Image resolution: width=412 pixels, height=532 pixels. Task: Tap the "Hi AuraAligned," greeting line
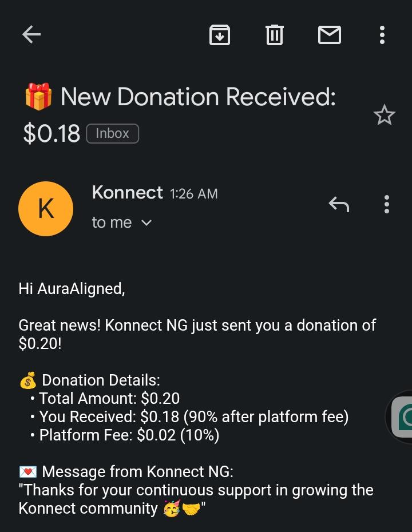(72, 288)
